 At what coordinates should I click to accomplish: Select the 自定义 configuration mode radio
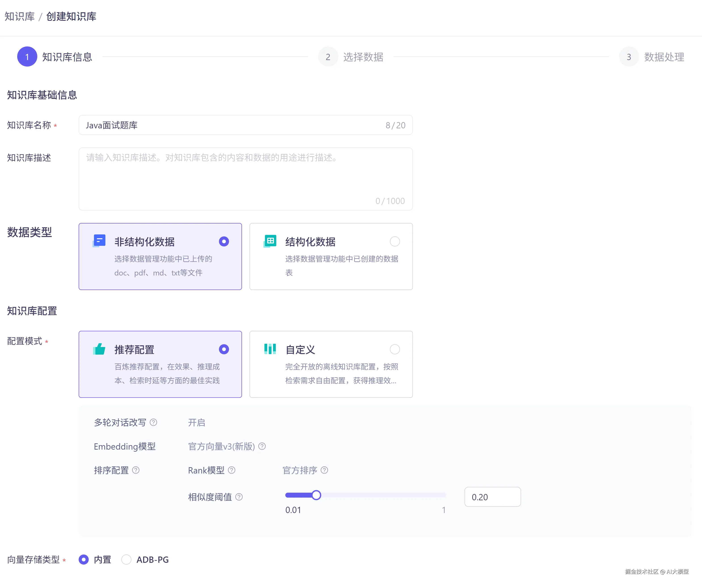tap(395, 349)
